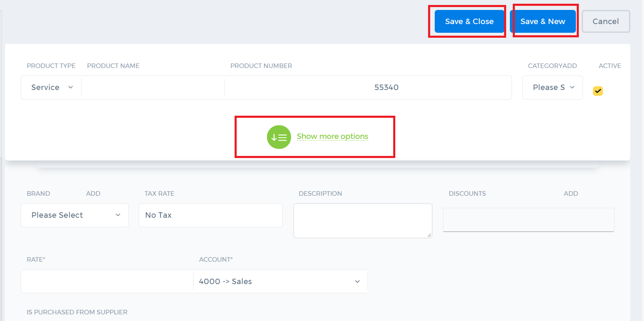This screenshot has height=321, width=644.
Task: Open the Show more options link
Action: pos(332,136)
